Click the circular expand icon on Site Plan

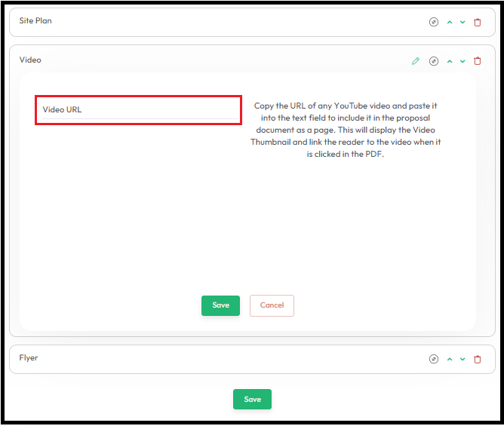coord(433,23)
